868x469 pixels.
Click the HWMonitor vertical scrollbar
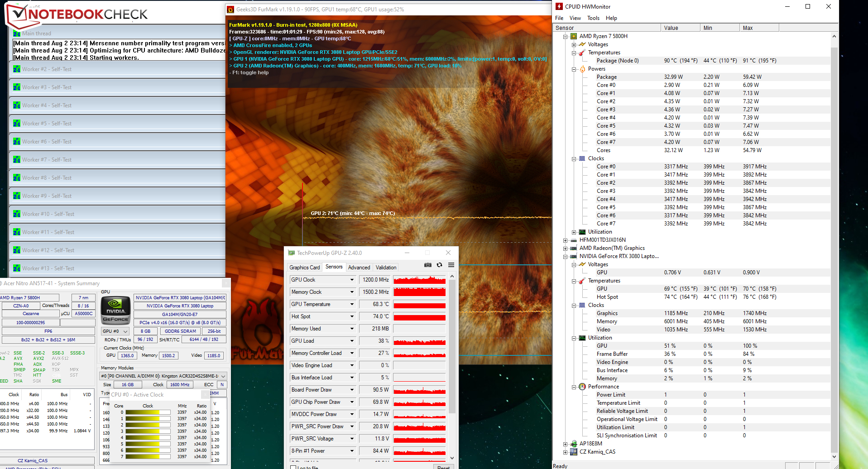834,247
